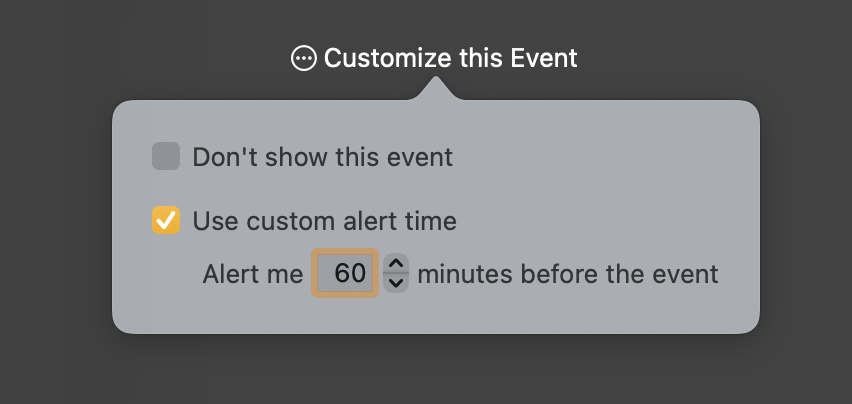This screenshot has width=852, height=404.
Task: Select the word "Event" in the title
Action: [544, 58]
